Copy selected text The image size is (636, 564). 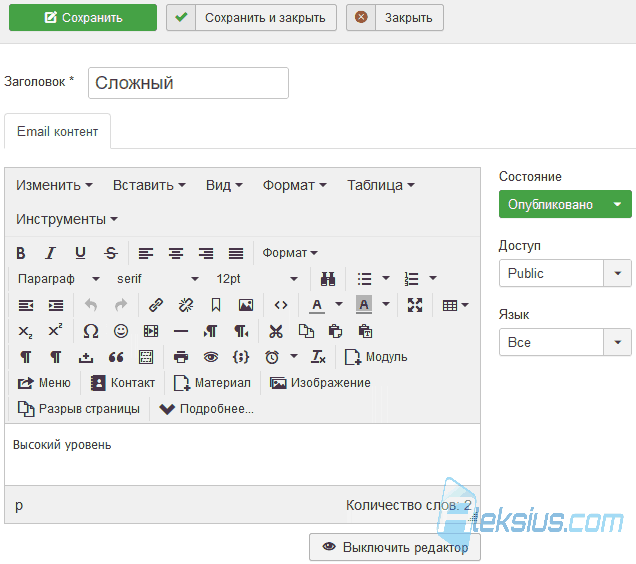(x=306, y=332)
